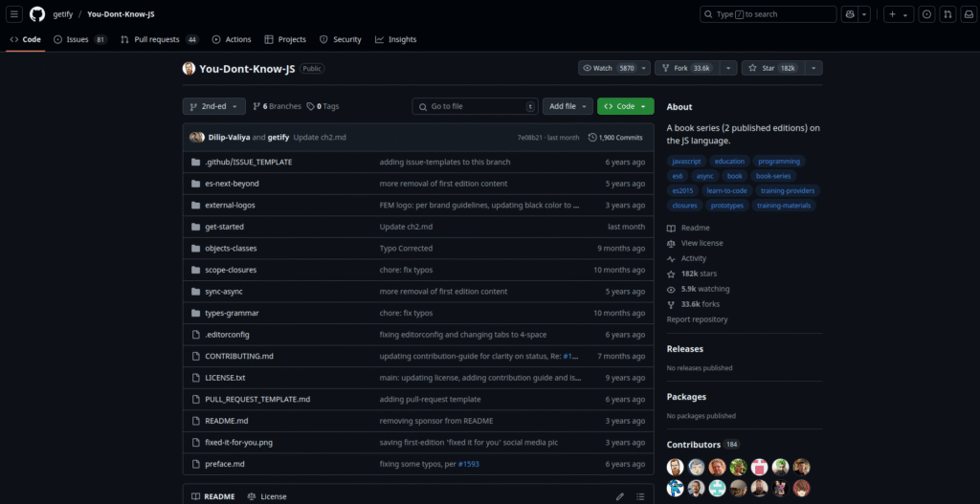Open the Dilip-Valiya author link
980x504 pixels.
pyautogui.click(x=229, y=138)
